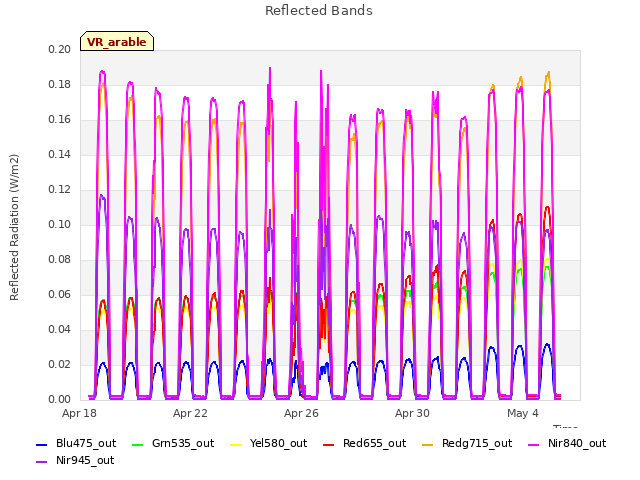Click the green Grn535_out legend swatch
640x480 pixels.
pyautogui.click(x=138, y=444)
